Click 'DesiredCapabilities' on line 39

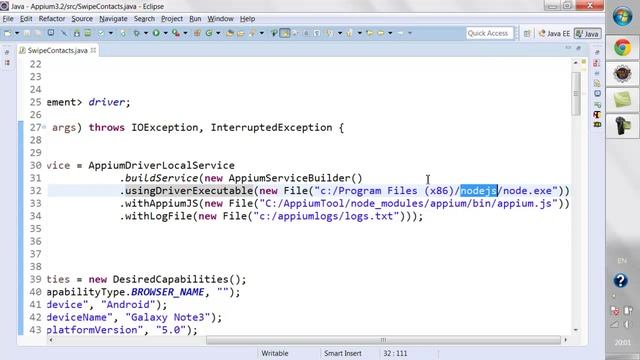tap(171, 279)
